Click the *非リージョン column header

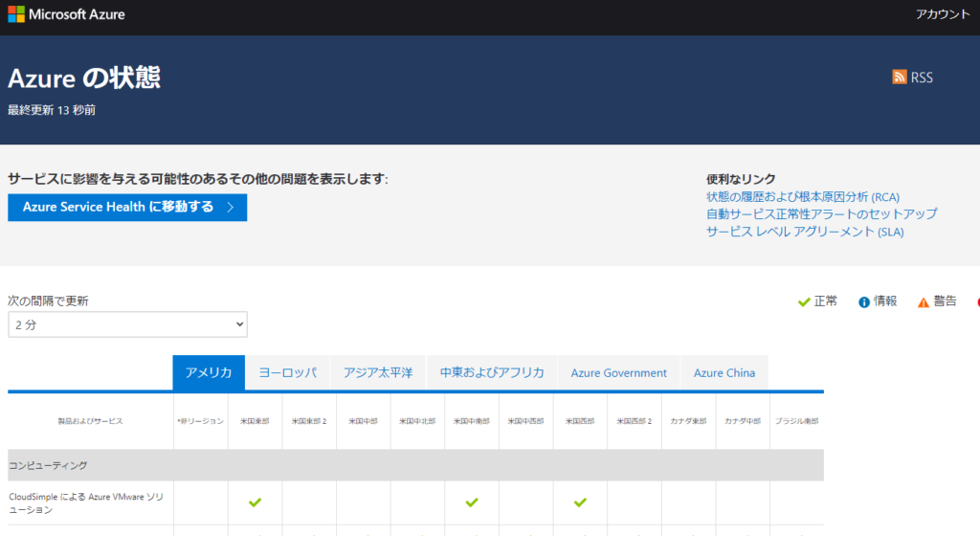point(201,421)
